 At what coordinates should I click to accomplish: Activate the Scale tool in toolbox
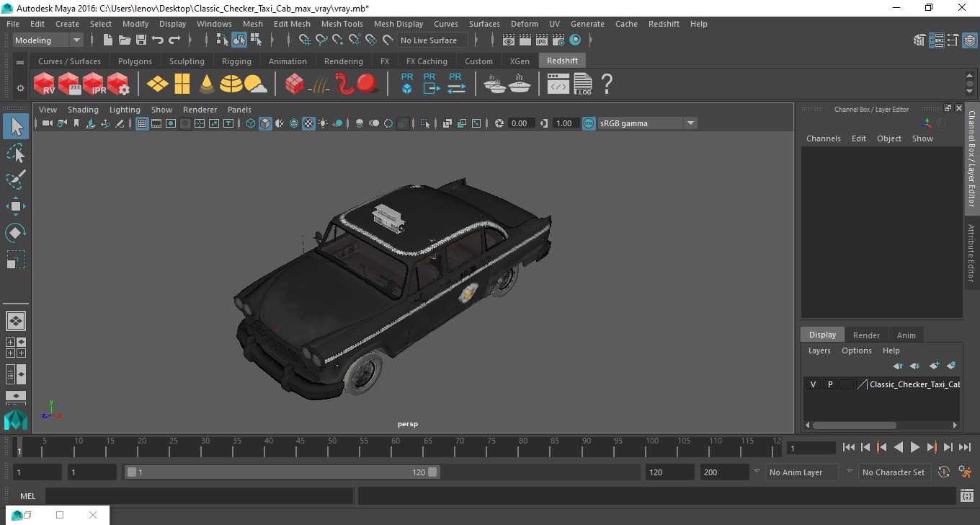[x=16, y=260]
